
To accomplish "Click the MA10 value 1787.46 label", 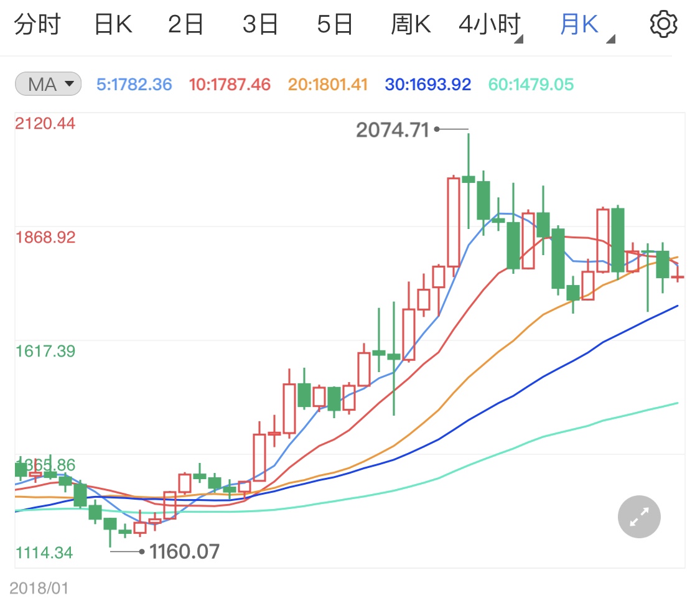I will tap(230, 85).
